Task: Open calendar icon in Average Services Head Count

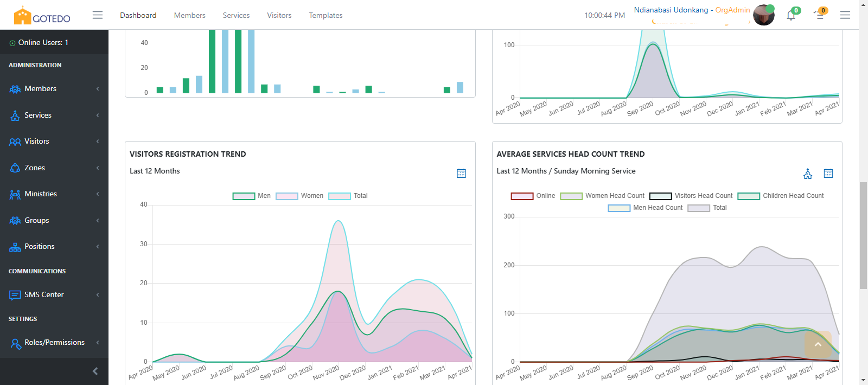Action: coord(828,174)
